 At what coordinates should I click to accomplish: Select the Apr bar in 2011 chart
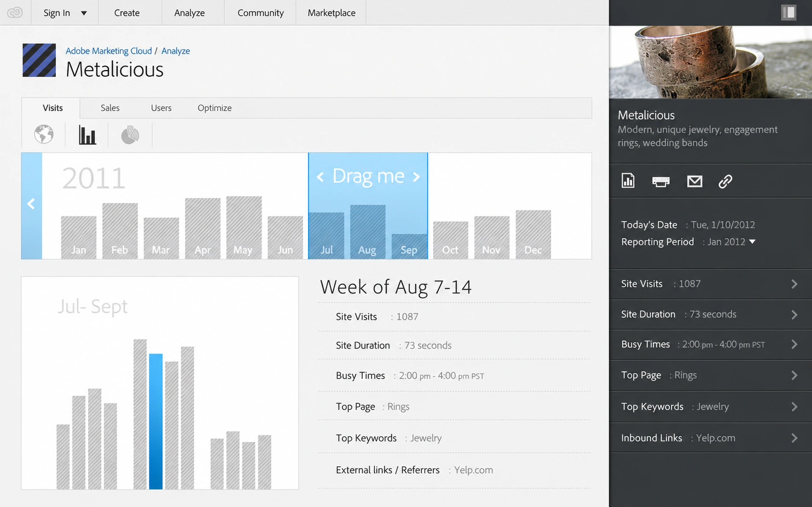[x=203, y=228]
